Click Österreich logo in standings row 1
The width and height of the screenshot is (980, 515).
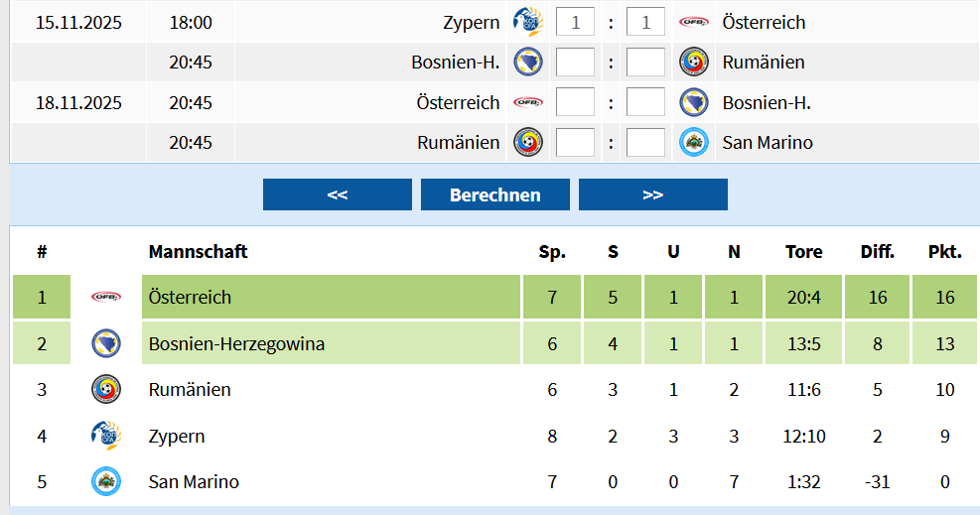coord(106,297)
